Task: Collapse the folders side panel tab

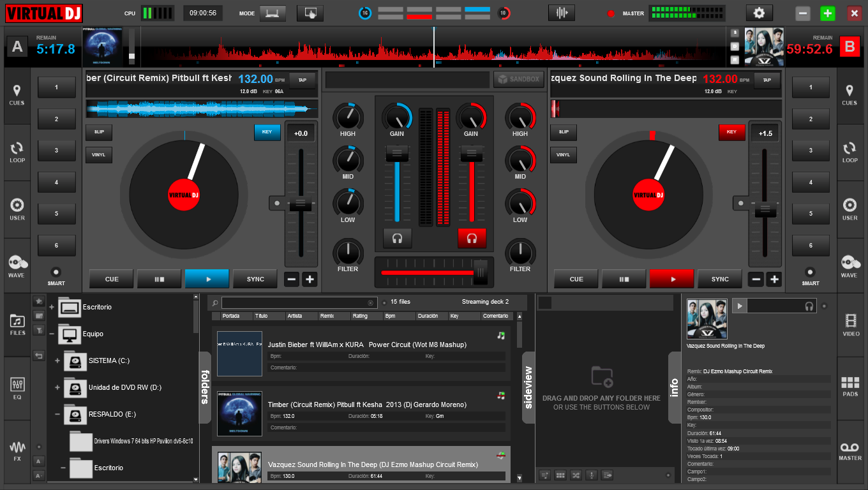Action: [x=205, y=387]
